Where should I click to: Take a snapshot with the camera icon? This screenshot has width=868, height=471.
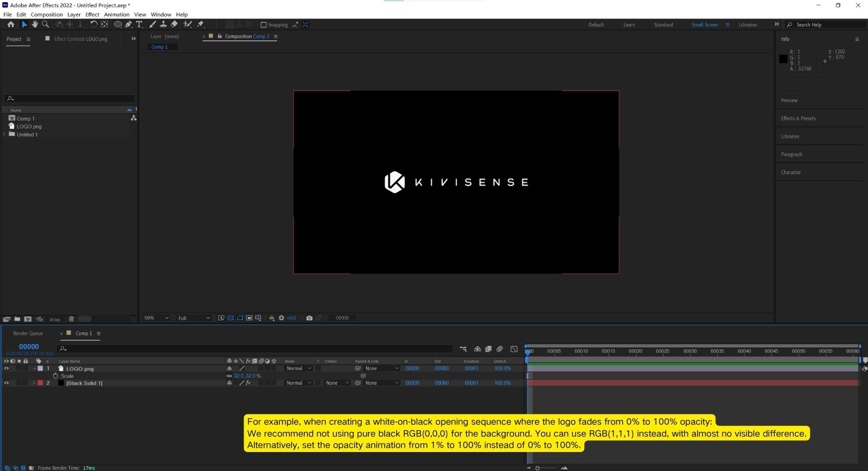click(x=309, y=318)
